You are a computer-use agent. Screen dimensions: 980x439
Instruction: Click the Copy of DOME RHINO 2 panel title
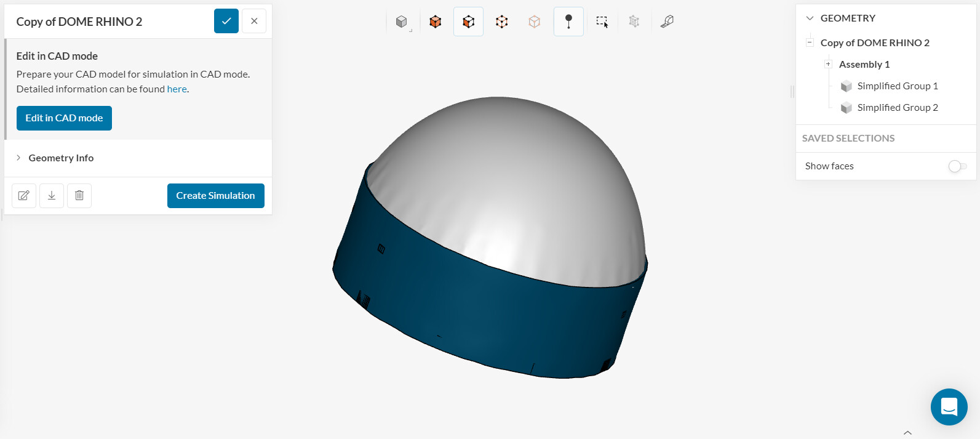coord(79,22)
